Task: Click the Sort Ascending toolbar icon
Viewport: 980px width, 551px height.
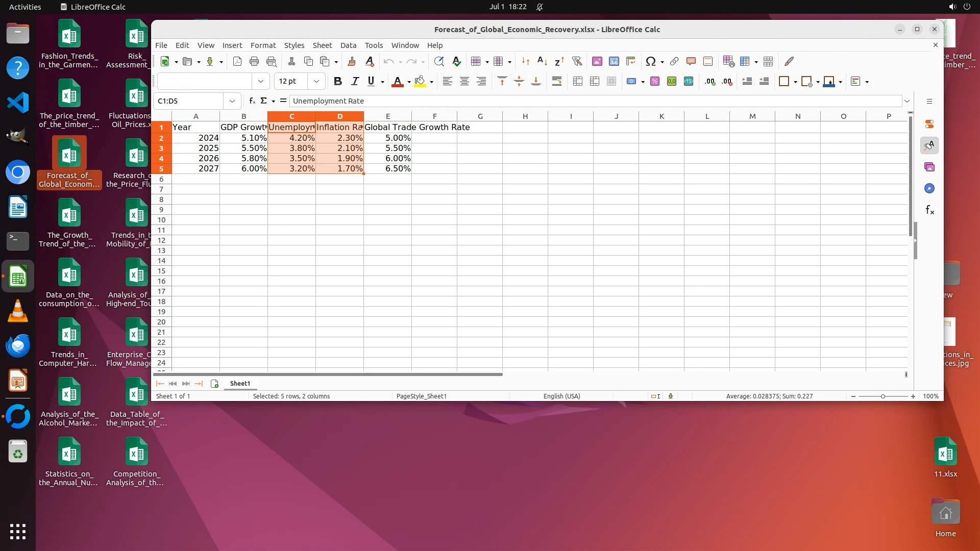Action: (x=542, y=62)
